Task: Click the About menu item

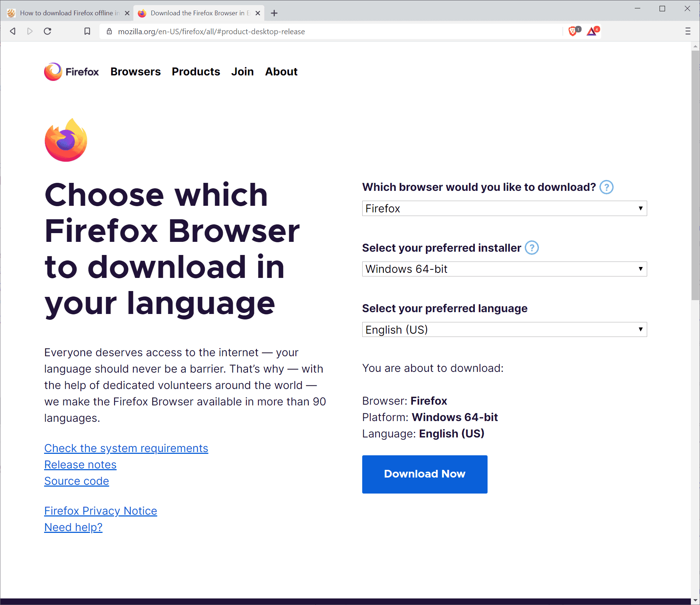Action: tap(281, 72)
